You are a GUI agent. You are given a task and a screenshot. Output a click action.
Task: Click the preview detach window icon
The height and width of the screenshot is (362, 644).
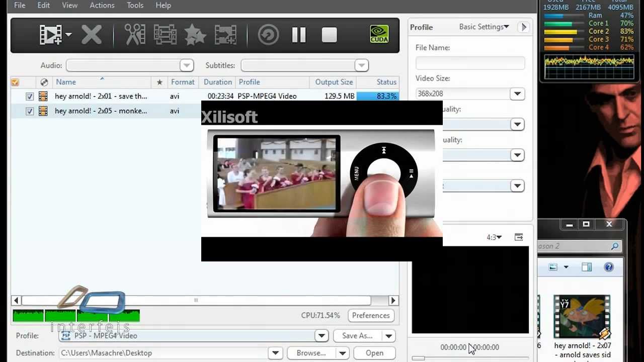(x=519, y=237)
